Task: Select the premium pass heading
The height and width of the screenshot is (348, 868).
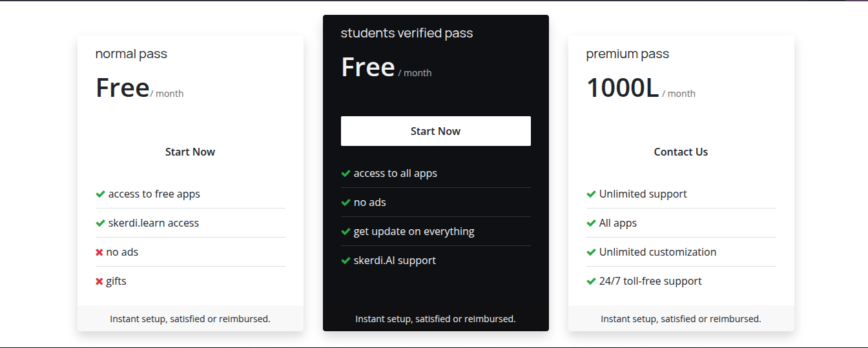Action: coord(627,54)
